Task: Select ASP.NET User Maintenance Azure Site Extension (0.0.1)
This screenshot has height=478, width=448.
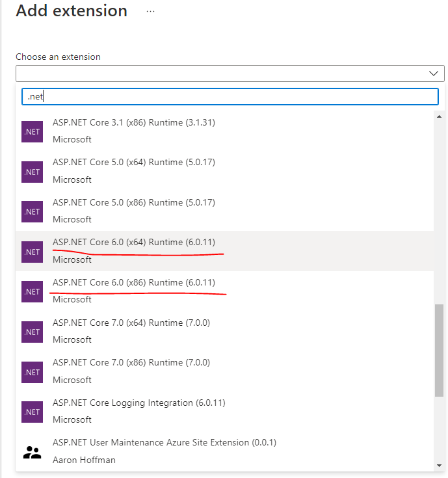Action: coord(224,451)
